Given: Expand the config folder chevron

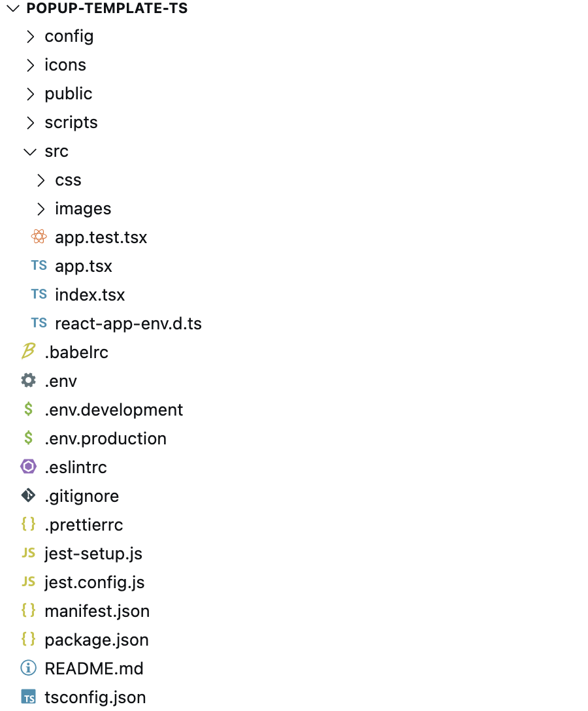Looking at the screenshot, I should coord(30,37).
